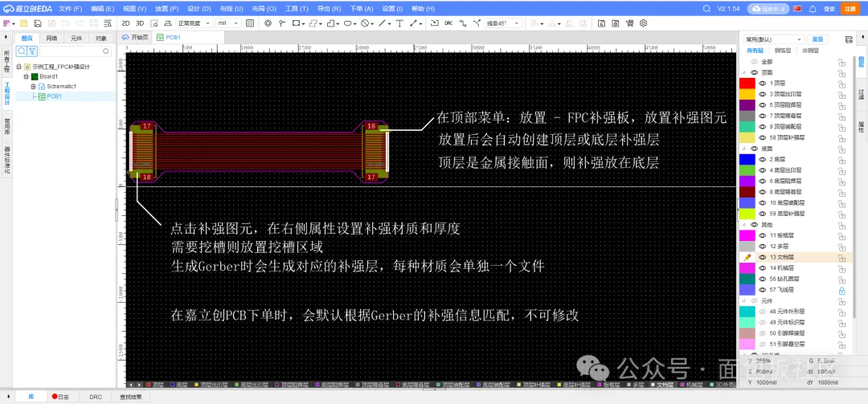Open the mil units dropdown
Screen dimensions: 868x404
(x=228, y=23)
